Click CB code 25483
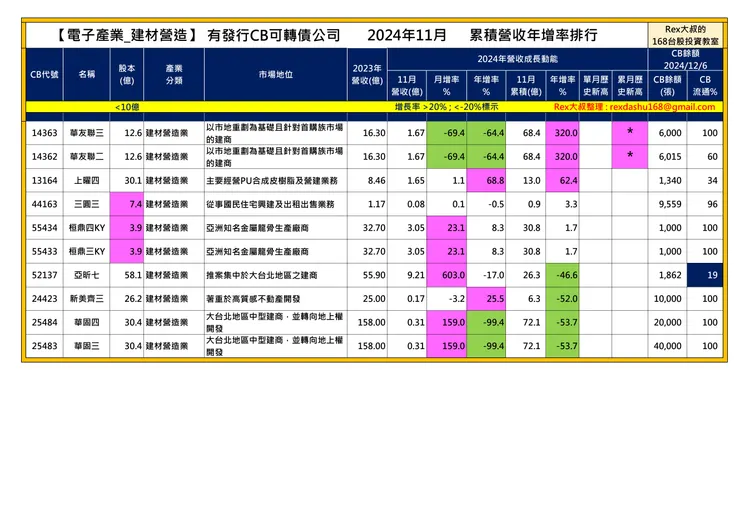This screenshot has width=740, height=523. [44, 346]
